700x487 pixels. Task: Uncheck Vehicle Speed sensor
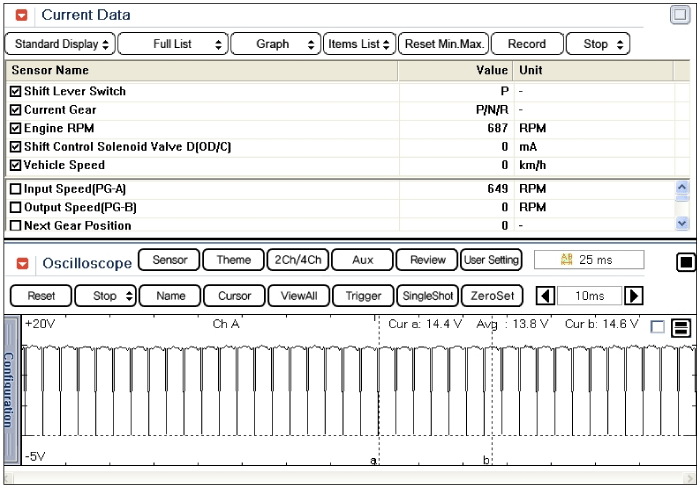click(x=15, y=165)
